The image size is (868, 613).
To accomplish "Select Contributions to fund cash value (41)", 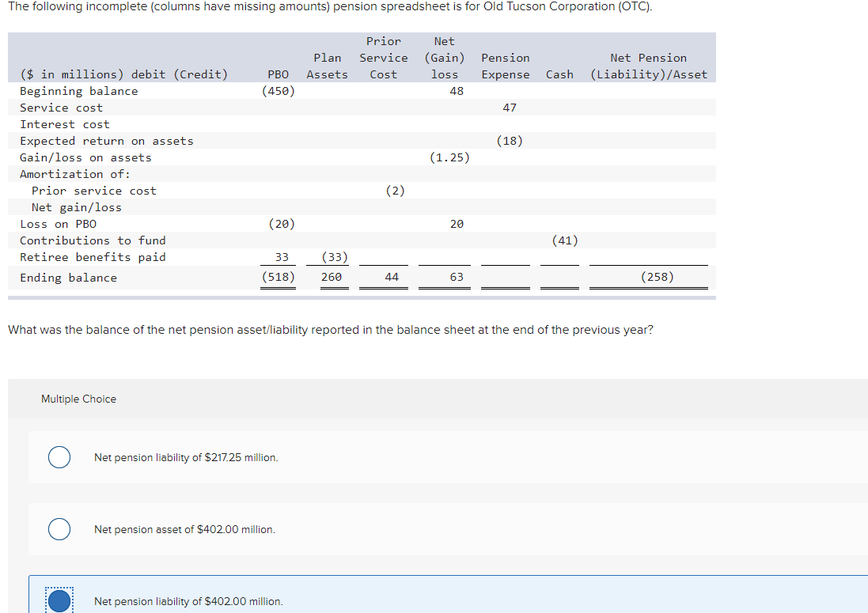I will [x=559, y=240].
